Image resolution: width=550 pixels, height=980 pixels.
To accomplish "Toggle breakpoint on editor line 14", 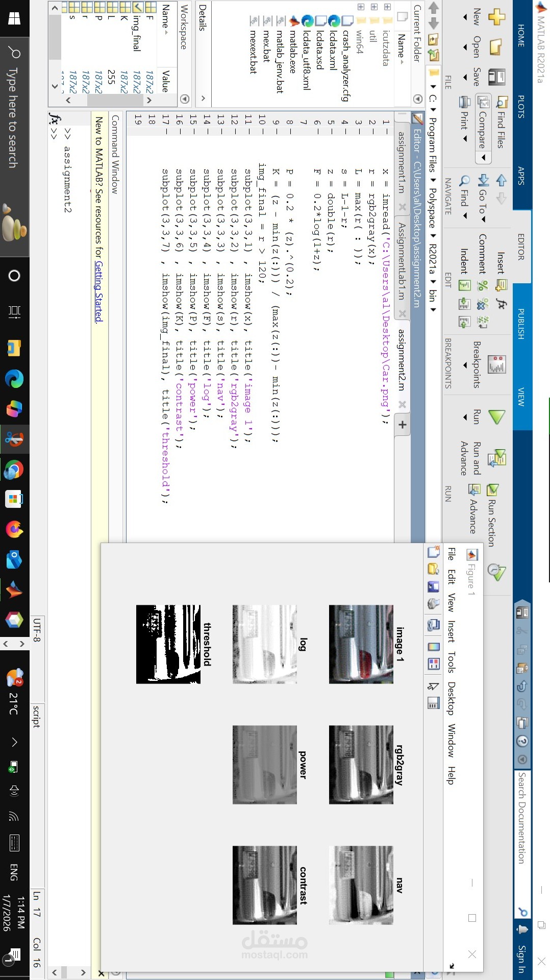I will 206,131.
